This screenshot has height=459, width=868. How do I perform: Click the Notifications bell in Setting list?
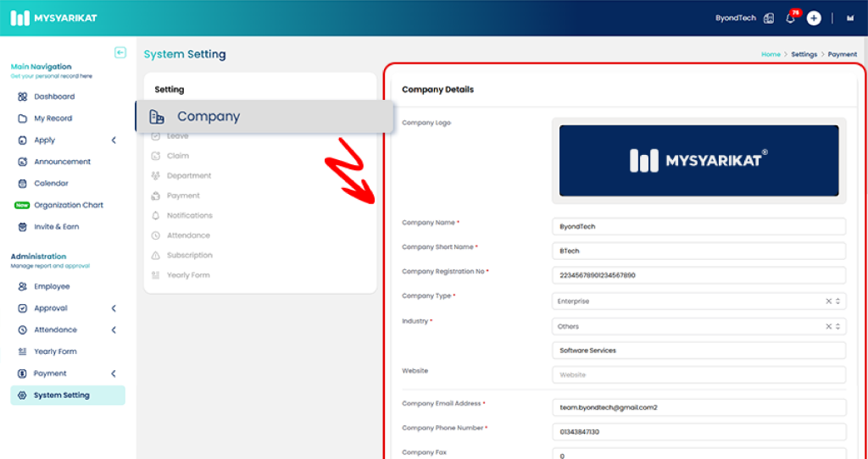pyautogui.click(x=156, y=216)
